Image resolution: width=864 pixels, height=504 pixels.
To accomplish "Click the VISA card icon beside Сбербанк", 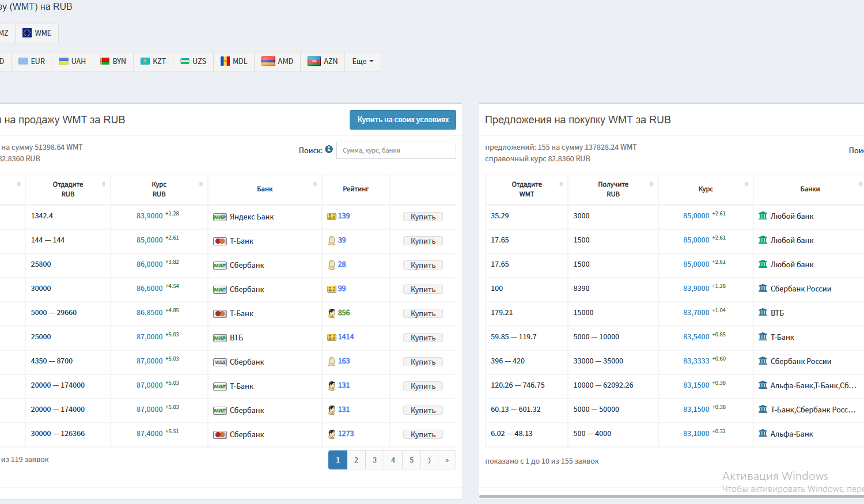I will pos(220,362).
